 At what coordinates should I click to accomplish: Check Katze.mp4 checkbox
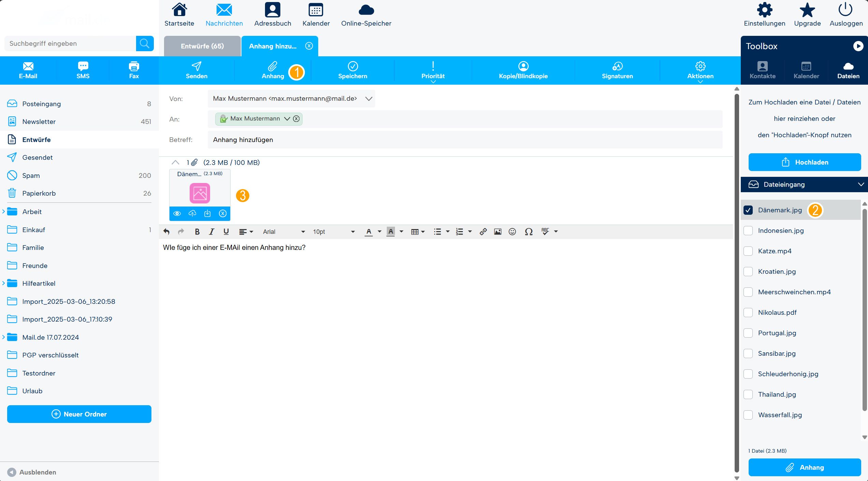tap(748, 251)
